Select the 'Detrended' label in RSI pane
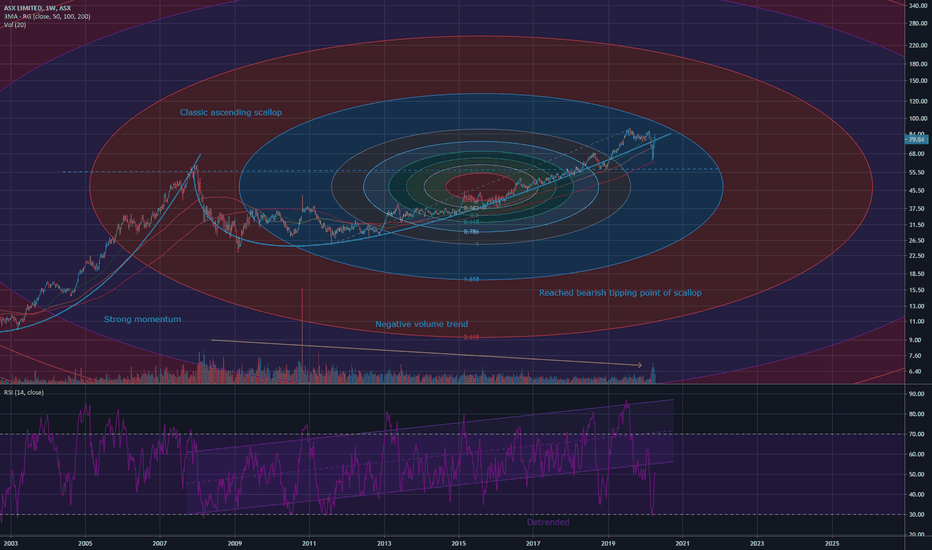 click(x=548, y=522)
